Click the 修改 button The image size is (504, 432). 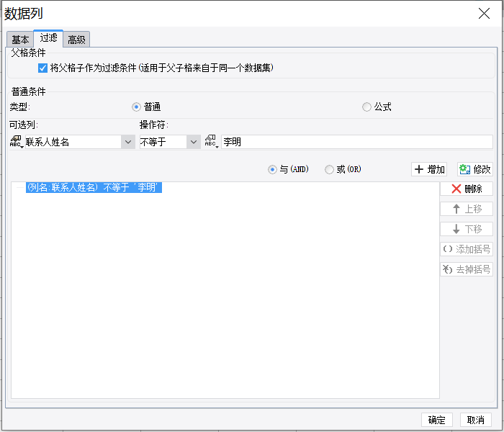(x=475, y=169)
